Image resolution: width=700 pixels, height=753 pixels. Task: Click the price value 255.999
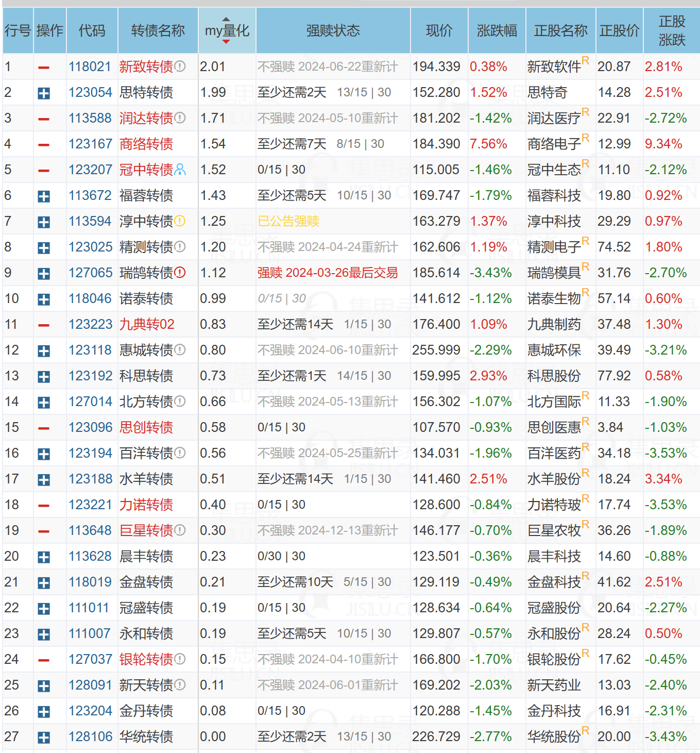coord(436,350)
